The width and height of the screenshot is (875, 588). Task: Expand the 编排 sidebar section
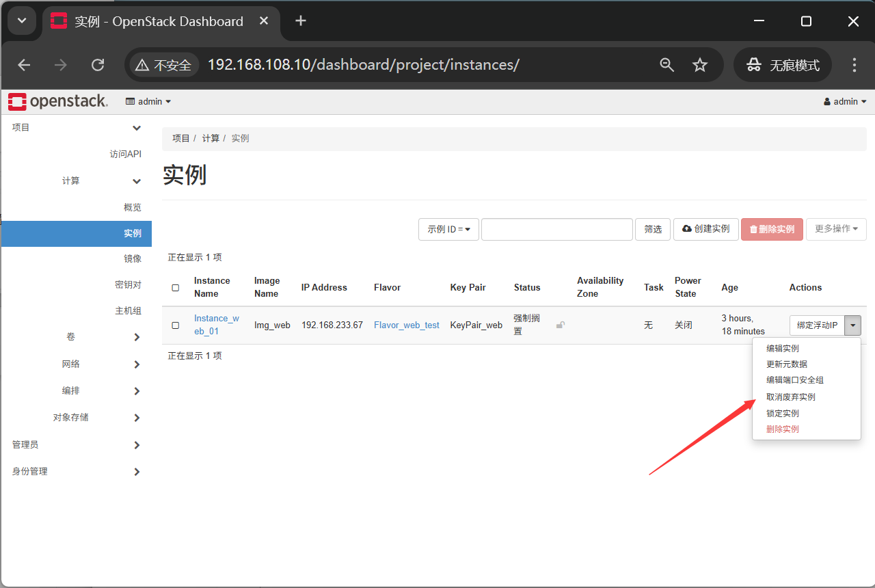(x=137, y=391)
